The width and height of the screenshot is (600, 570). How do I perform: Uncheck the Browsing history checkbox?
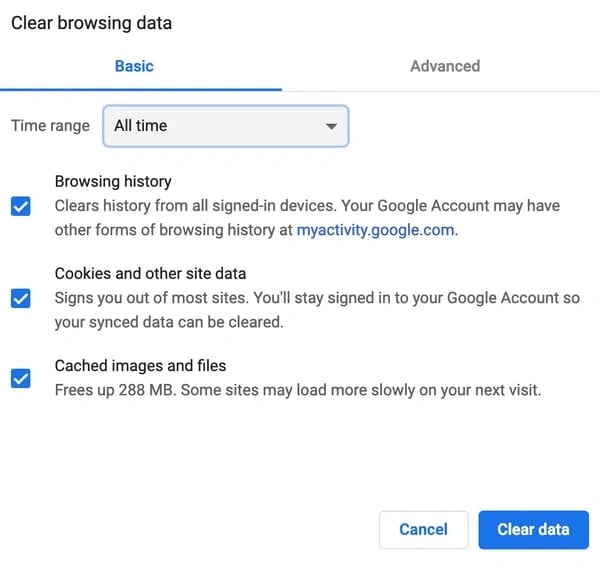coord(21,206)
